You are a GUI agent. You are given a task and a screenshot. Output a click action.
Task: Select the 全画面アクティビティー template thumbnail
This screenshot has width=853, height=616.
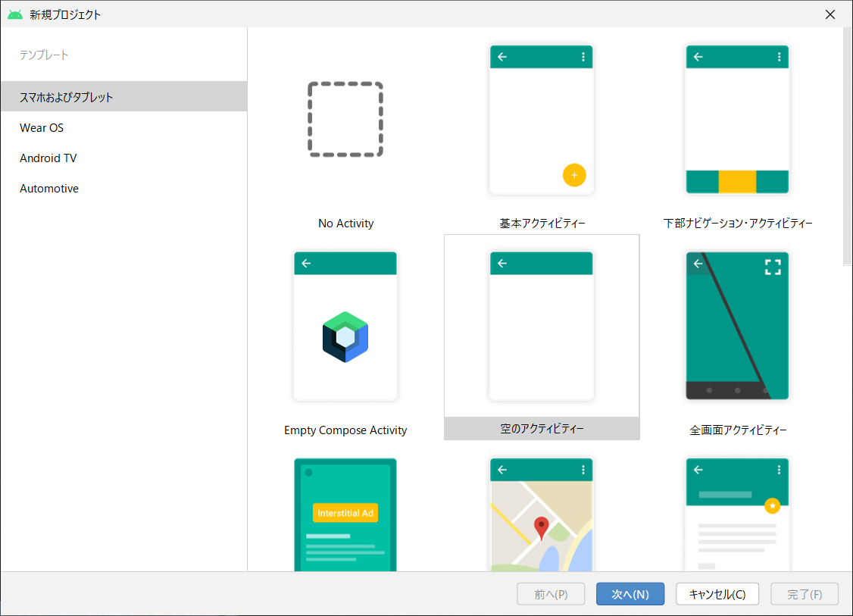(737, 326)
